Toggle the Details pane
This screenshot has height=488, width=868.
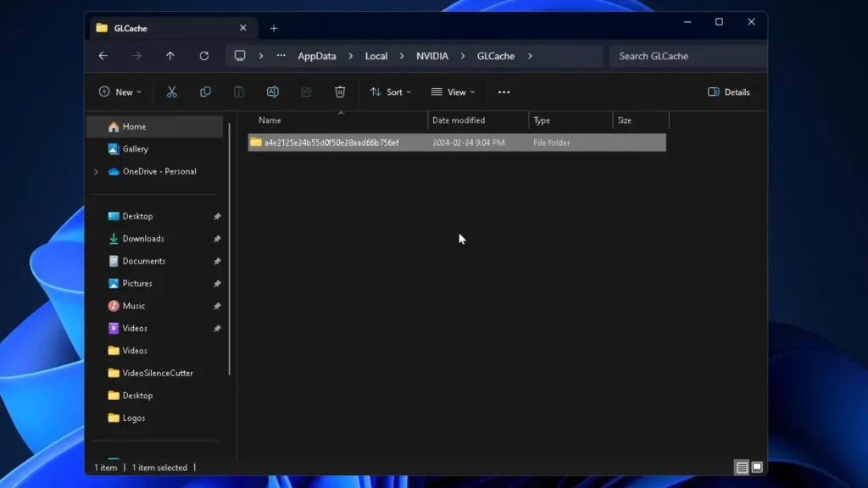click(x=728, y=91)
